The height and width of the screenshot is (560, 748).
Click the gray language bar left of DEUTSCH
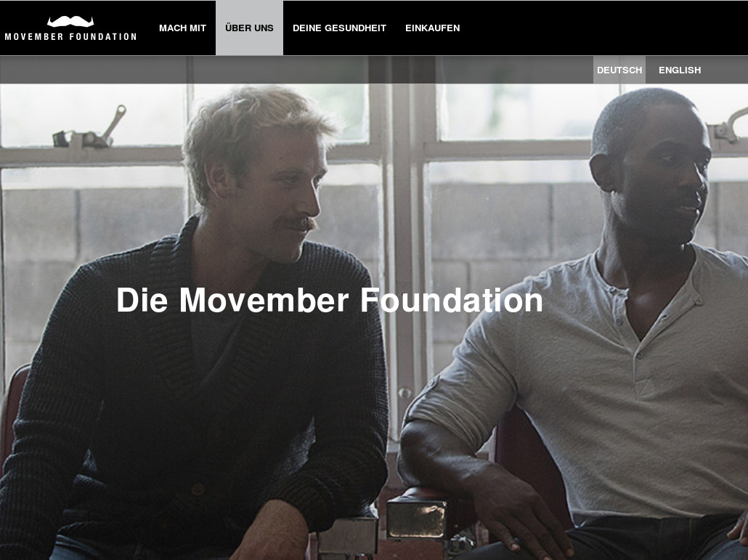pyautogui.click(x=296, y=70)
